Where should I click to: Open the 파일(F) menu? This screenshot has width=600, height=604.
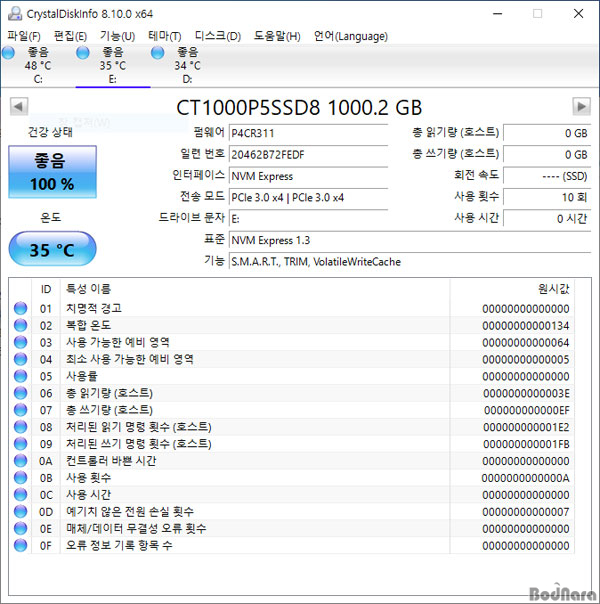point(24,36)
